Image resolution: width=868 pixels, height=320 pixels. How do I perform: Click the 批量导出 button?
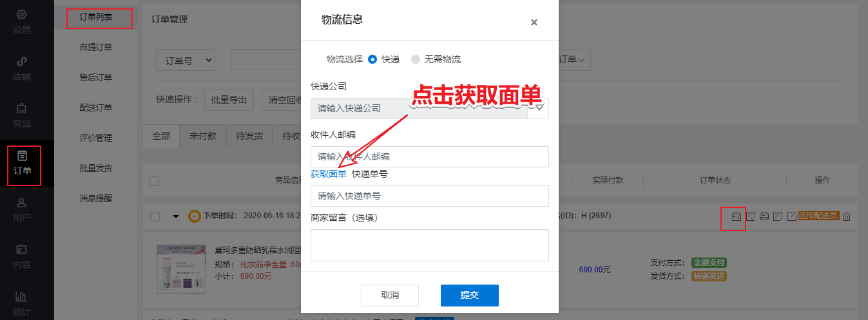click(229, 100)
